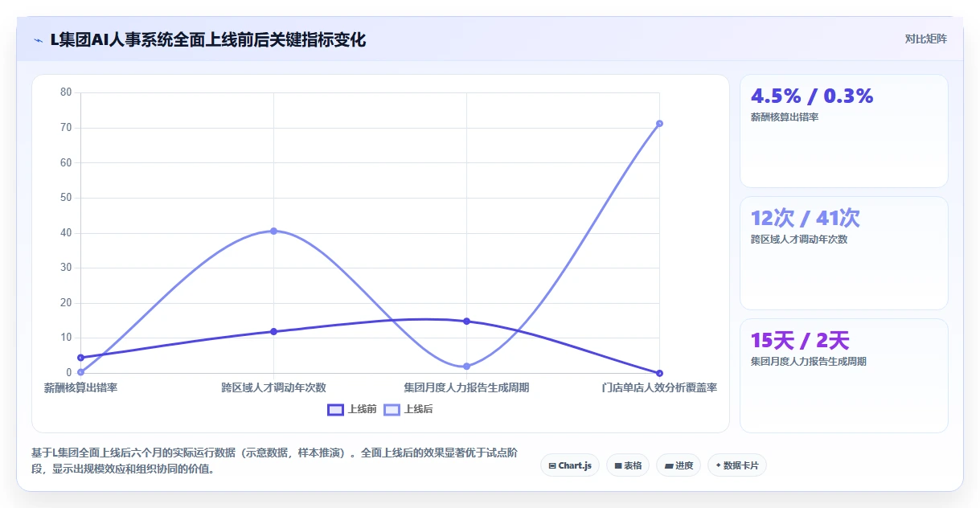980x508 pixels.
Task: Select the 进度 tag
Action: pos(679,465)
